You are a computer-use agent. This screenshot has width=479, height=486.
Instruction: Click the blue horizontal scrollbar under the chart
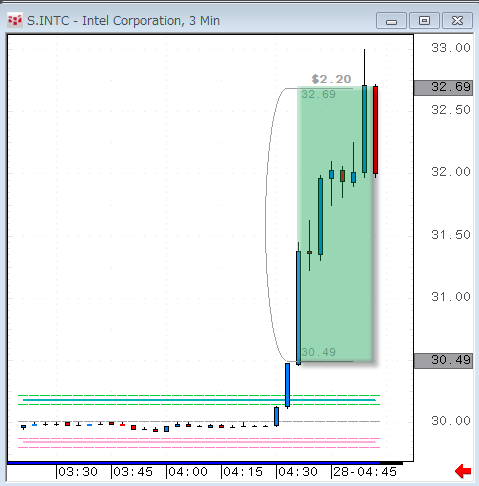coord(193,463)
